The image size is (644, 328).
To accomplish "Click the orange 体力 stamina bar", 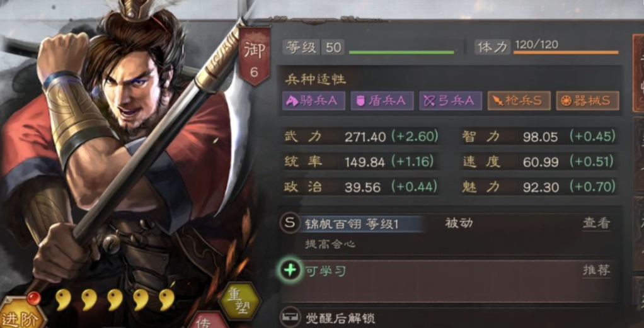I will 566,52.
